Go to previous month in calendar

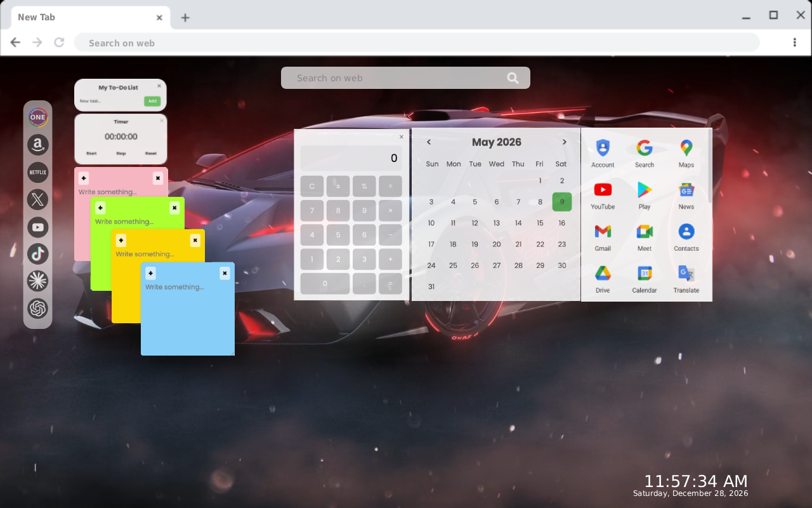(429, 142)
